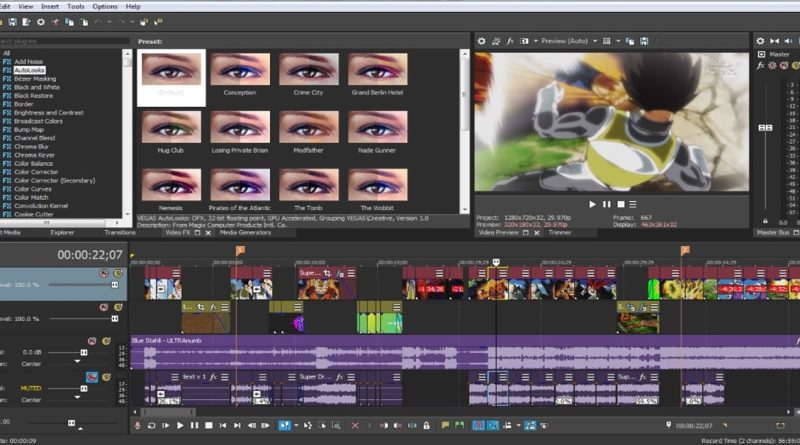Click the Copy icon in main toolbar

[69, 22]
